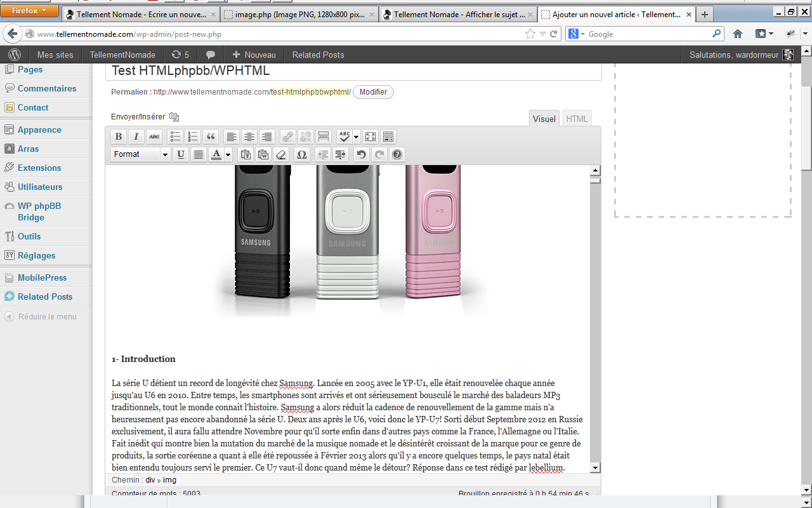This screenshot has height=508, width=812.
Task: Go to the Firefox home page
Action: 738,34
